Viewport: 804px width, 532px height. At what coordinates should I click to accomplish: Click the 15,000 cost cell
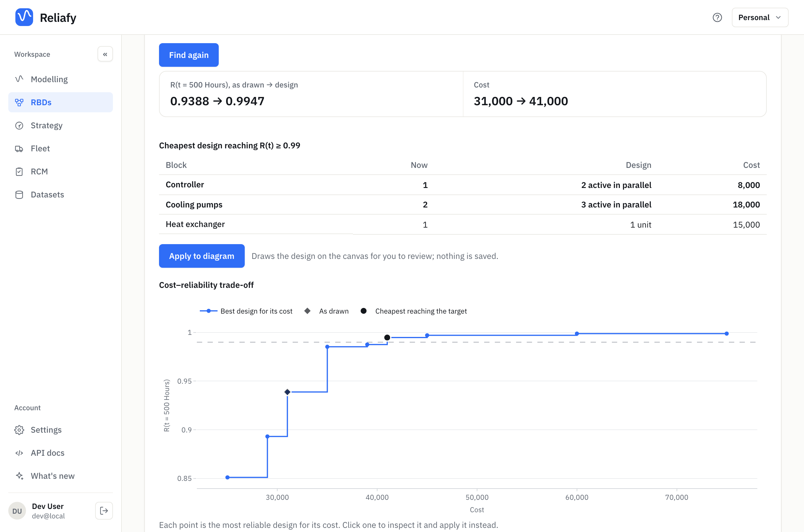click(746, 225)
